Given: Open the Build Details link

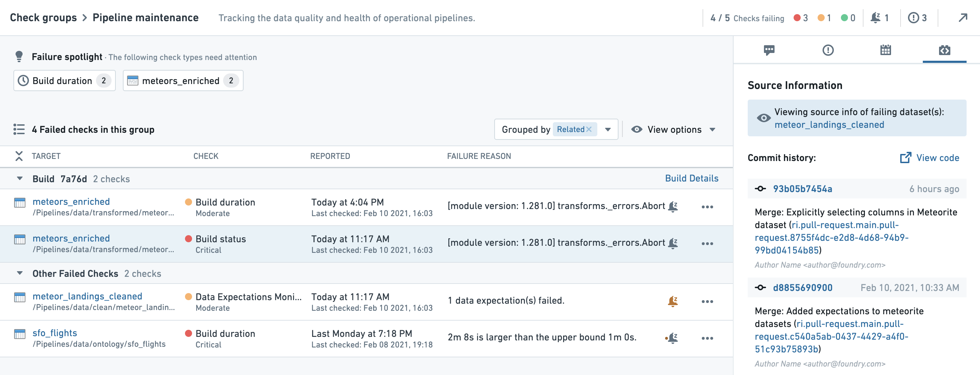Looking at the screenshot, I should click(x=691, y=179).
